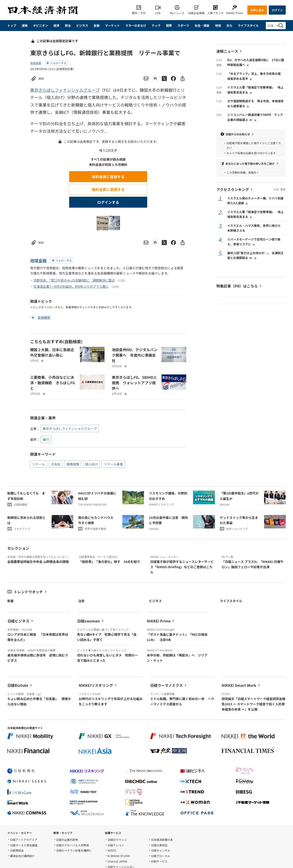The image size is (293, 868).
Task: Open 京都信金 窓口午前のみ article link
Action: click(74, 280)
